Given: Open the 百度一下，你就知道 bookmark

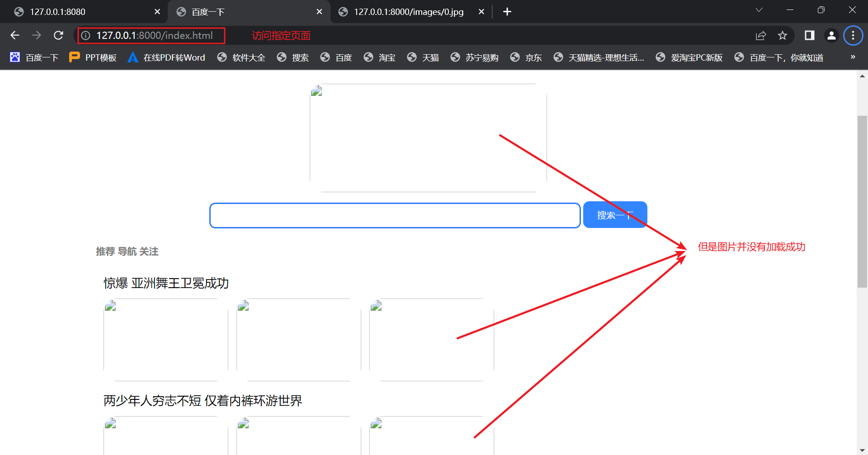Looking at the screenshot, I should [779, 57].
